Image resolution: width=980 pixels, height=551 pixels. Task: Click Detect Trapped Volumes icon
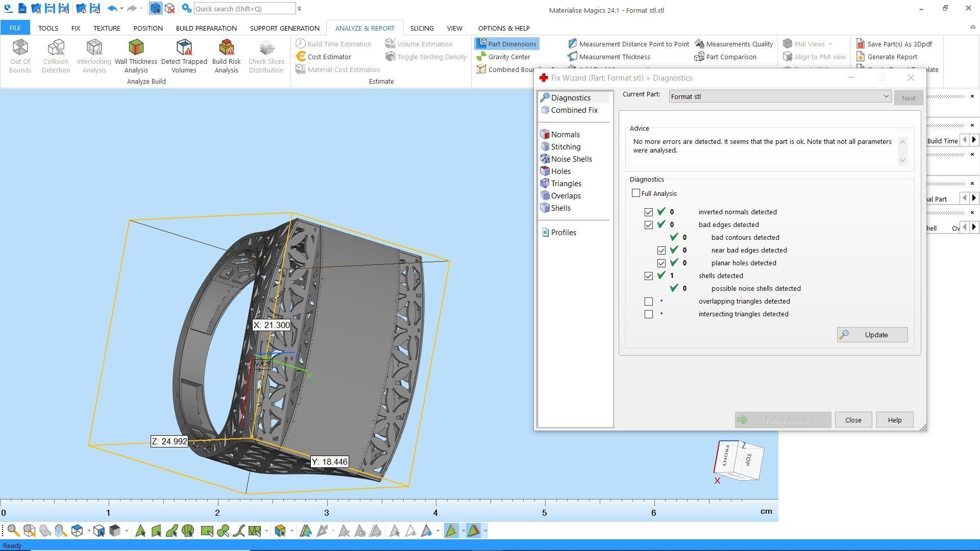tap(184, 56)
